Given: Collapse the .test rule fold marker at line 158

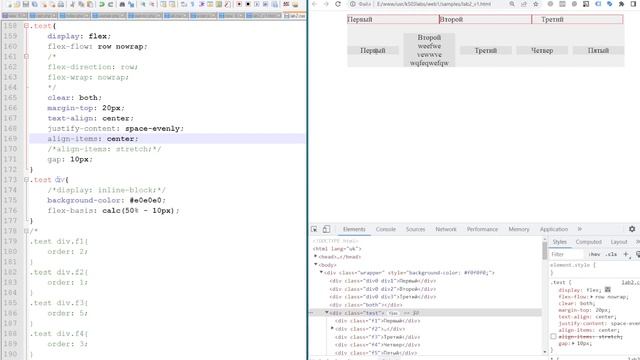Looking at the screenshot, I should 26,26.
